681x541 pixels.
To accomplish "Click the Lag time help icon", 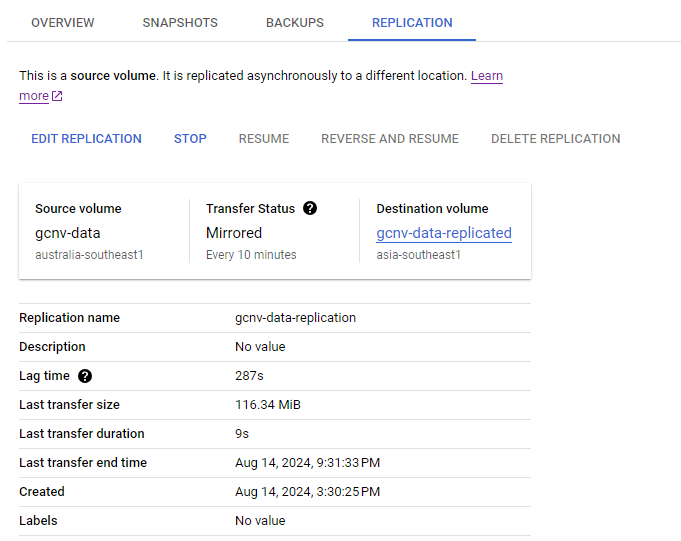I will pos(85,376).
